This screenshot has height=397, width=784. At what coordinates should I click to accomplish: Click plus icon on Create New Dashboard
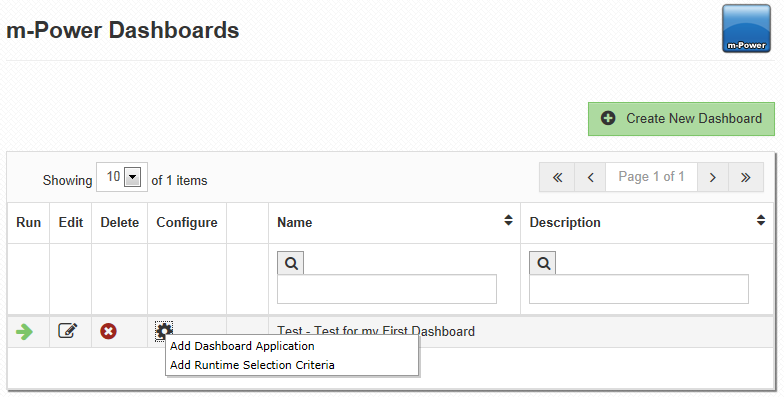pos(608,118)
